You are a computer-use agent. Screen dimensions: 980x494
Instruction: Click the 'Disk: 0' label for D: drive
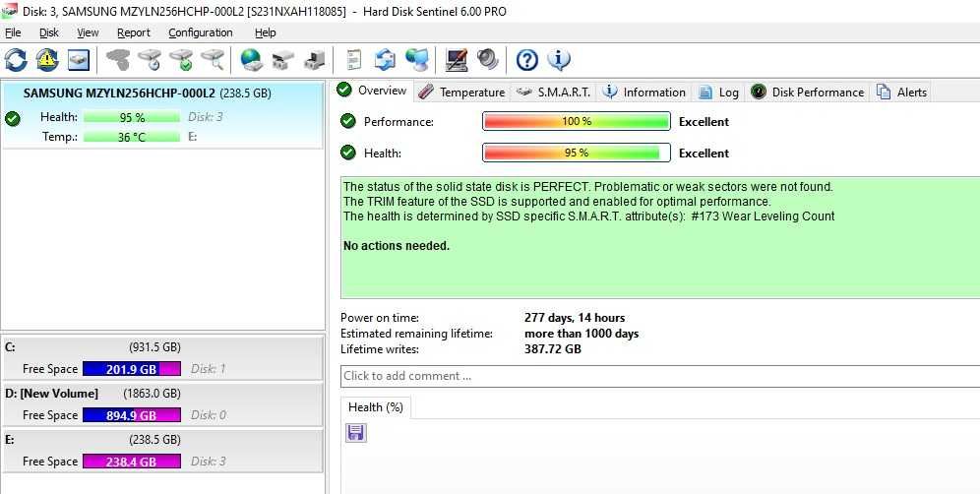(x=209, y=415)
